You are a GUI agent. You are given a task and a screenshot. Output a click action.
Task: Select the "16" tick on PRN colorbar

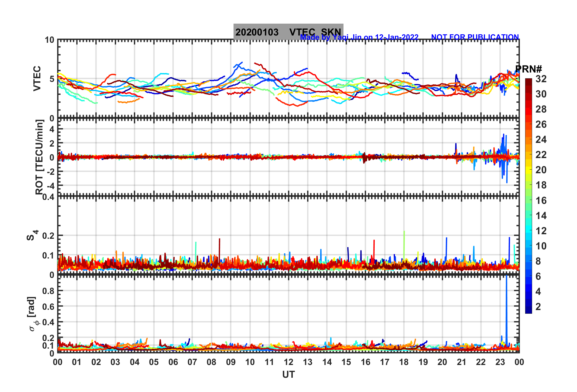click(x=541, y=201)
